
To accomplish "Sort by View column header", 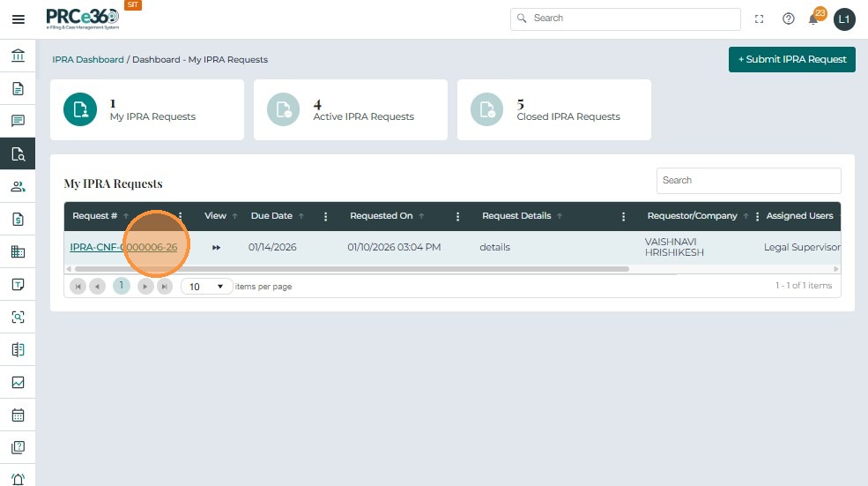I will (x=215, y=215).
